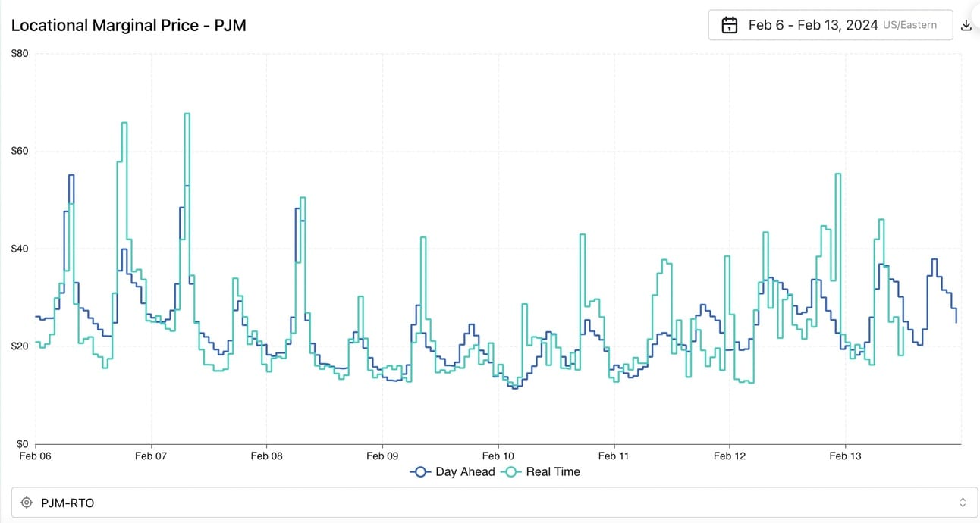This screenshot has height=523, width=980.
Task: Click the $60 y-axis label
Action: coord(18,151)
